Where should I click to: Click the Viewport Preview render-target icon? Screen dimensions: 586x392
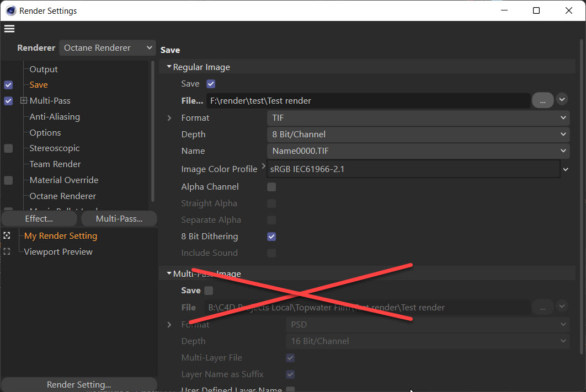pyautogui.click(x=7, y=251)
